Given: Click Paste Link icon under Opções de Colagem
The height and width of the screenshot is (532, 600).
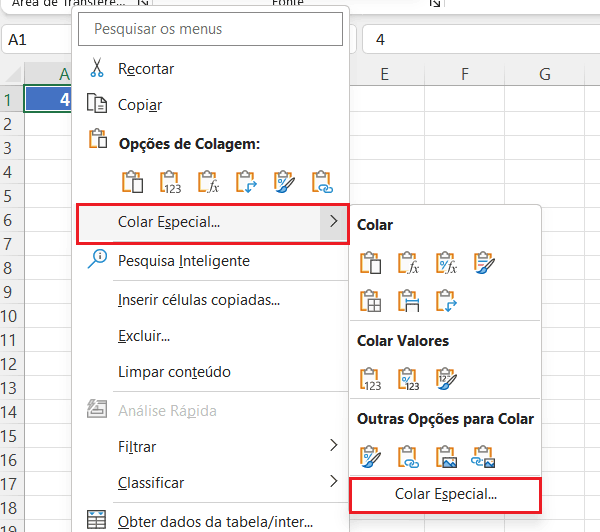Looking at the screenshot, I should point(322,182).
